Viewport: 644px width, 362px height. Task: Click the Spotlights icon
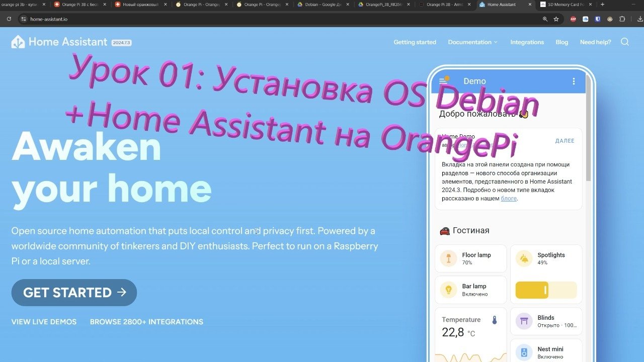coord(524,258)
